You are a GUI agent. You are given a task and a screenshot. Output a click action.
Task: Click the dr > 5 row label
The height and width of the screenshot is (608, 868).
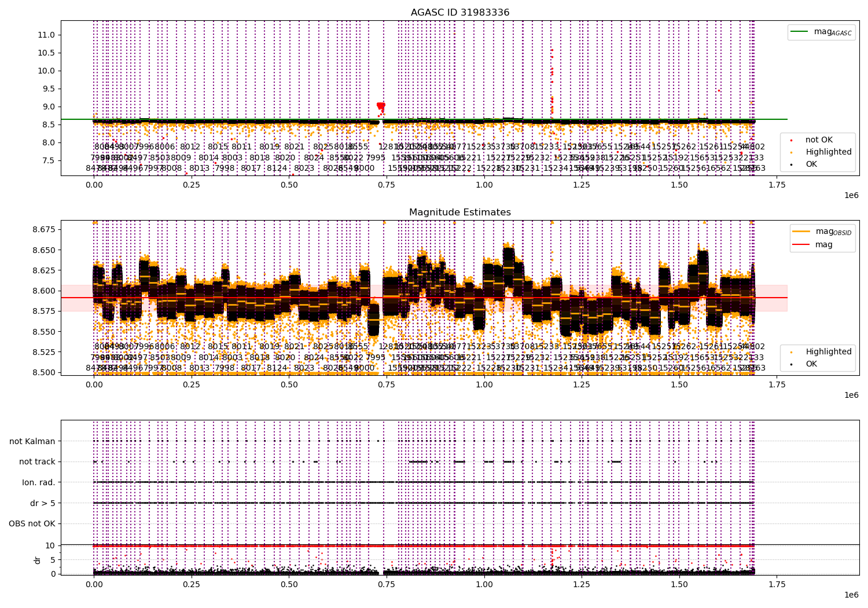coord(43,503)
